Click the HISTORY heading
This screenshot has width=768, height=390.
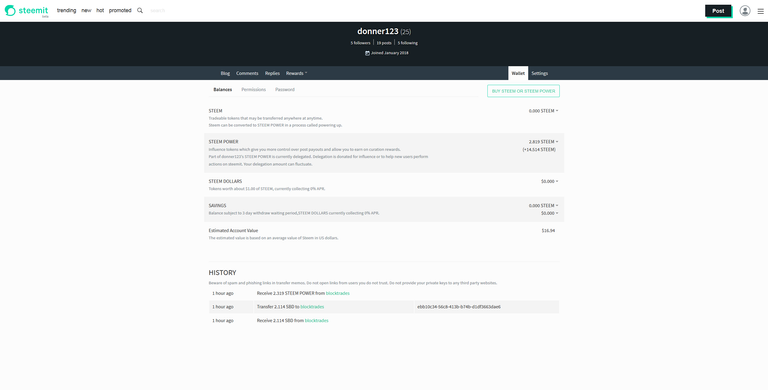[222, 273]
